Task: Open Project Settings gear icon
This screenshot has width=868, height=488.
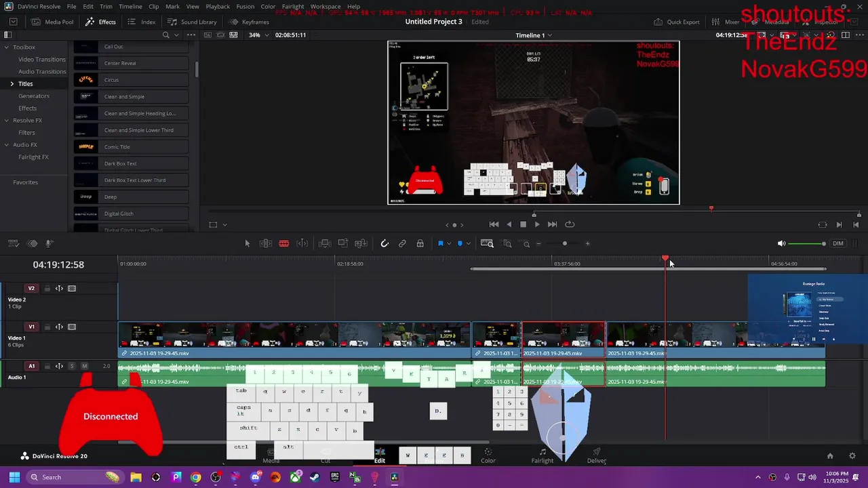Action: (852, 456)
